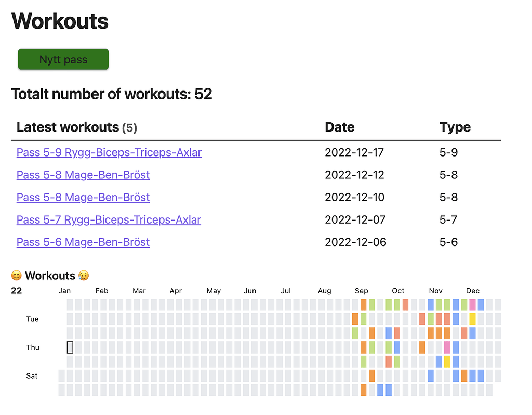Image resolution: width=532 pixels, height=415 pixels.
Task: Click the green Nytt pass button
Action: point(63,59)
